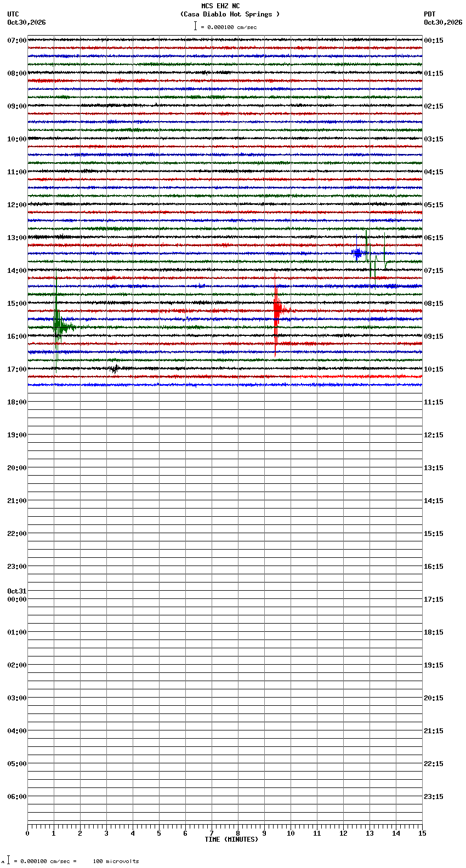Click the '18:00' UTC time label
466x868 pixels.
(17, 402)
